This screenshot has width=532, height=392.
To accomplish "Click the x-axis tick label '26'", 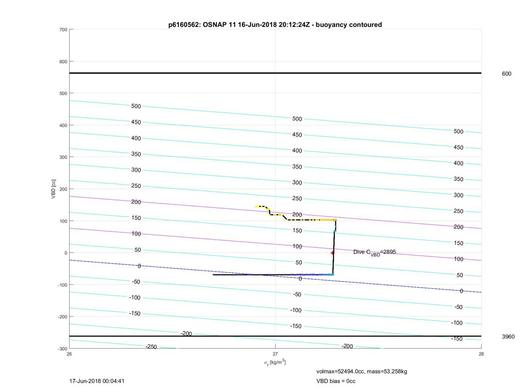I will tap(70, 354).
